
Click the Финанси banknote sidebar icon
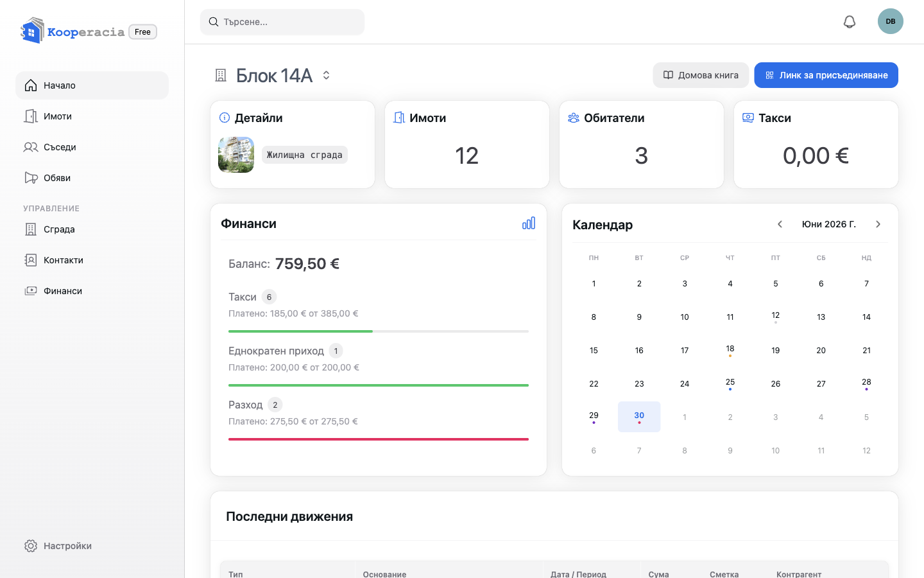pyautogui.click(x=31, y=291)
